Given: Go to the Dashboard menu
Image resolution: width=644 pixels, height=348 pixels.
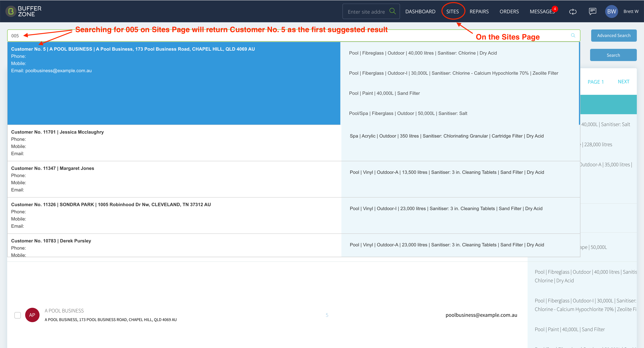Looking at the screenshot, I should point(420,11).
